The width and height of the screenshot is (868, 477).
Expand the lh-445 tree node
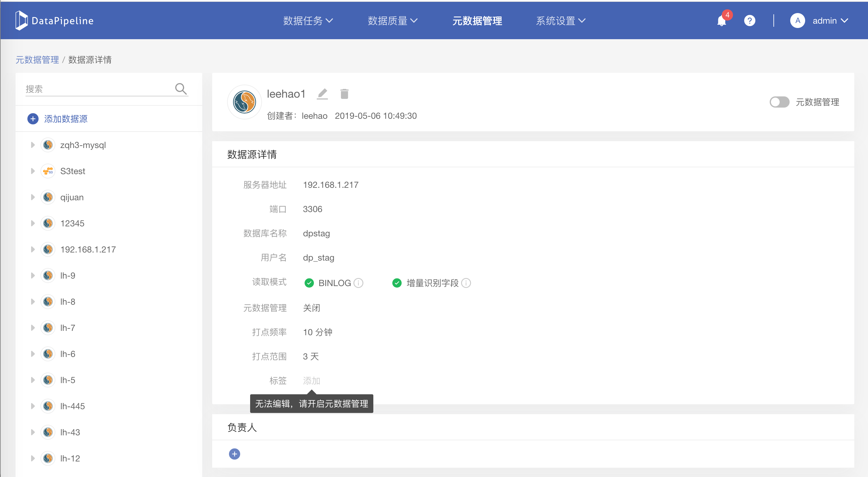[x=33, y=406]
